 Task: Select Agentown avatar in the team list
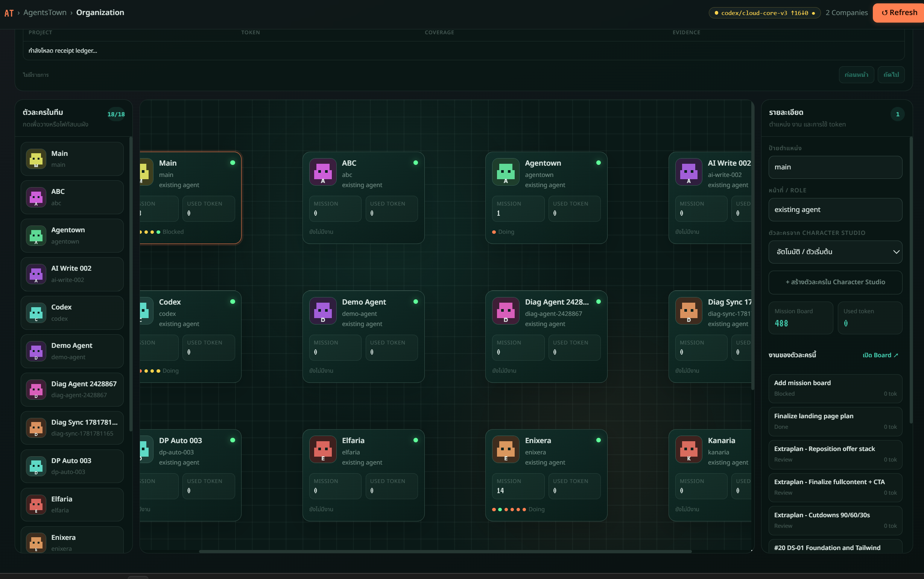(36, 236)
